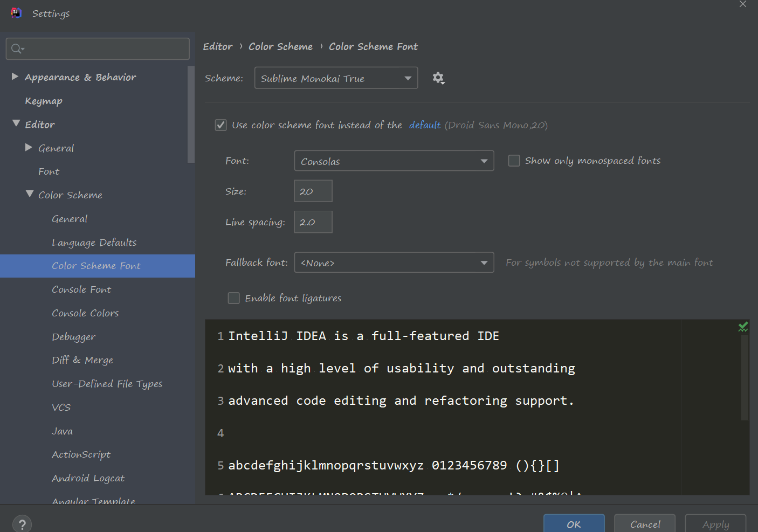Screen dimensions: 758x532
Task: Collapse the Editor tree node
Action: (16, 123)
